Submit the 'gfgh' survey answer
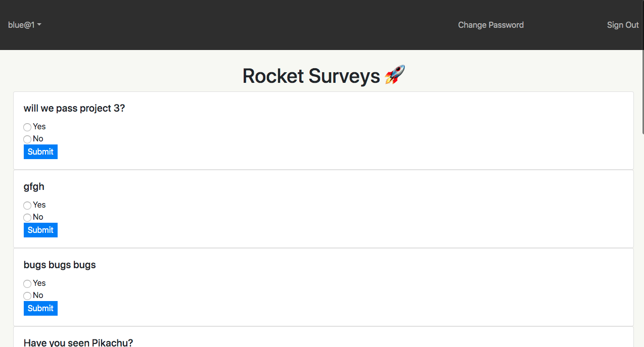Viewport: 644px width, 347px height. click(40, 230)
